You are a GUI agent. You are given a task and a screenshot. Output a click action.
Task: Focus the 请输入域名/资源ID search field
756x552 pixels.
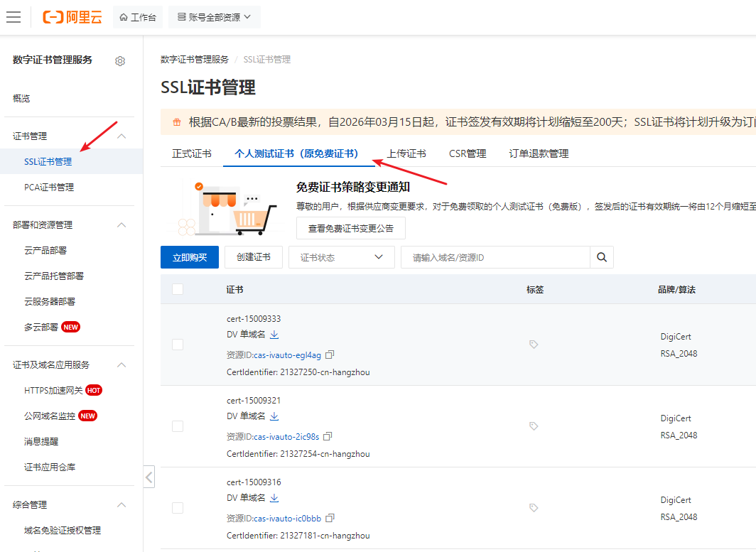tap(495, 257)
